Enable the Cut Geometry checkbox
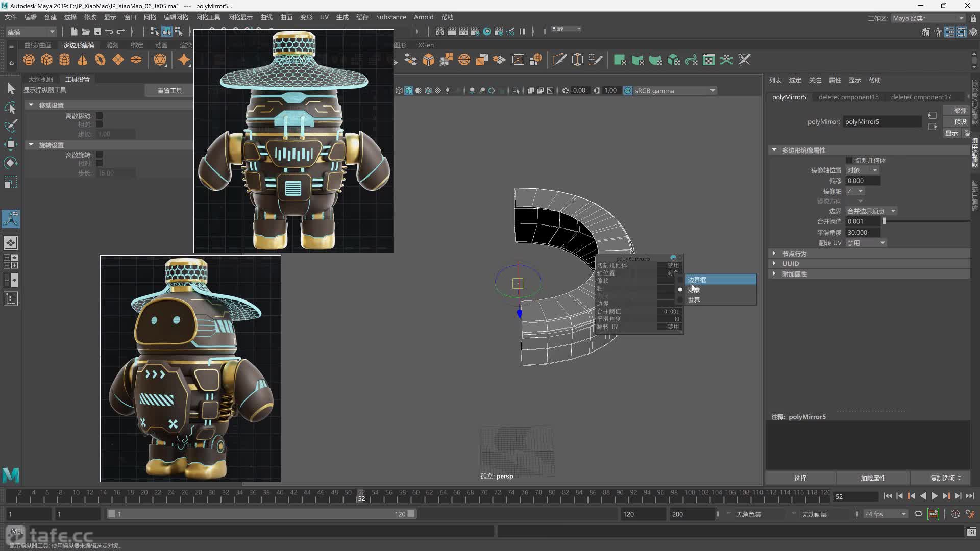Viewport: 980px width, 551px height. pyautogui.click(x=849, y=160)
